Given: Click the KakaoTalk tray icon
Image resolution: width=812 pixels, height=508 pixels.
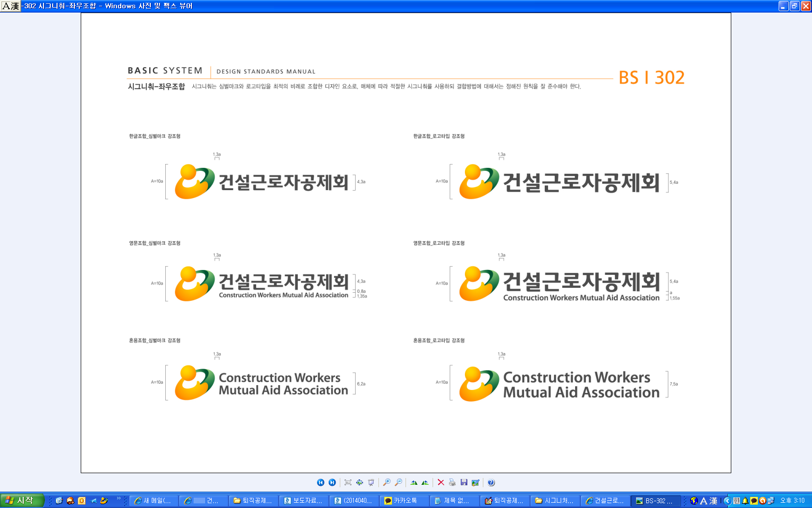Looking at the screenshot, I should [754, 501].
